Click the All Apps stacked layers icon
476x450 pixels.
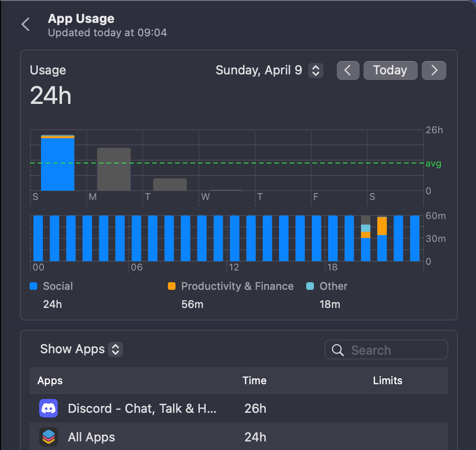tap(48, 437)
